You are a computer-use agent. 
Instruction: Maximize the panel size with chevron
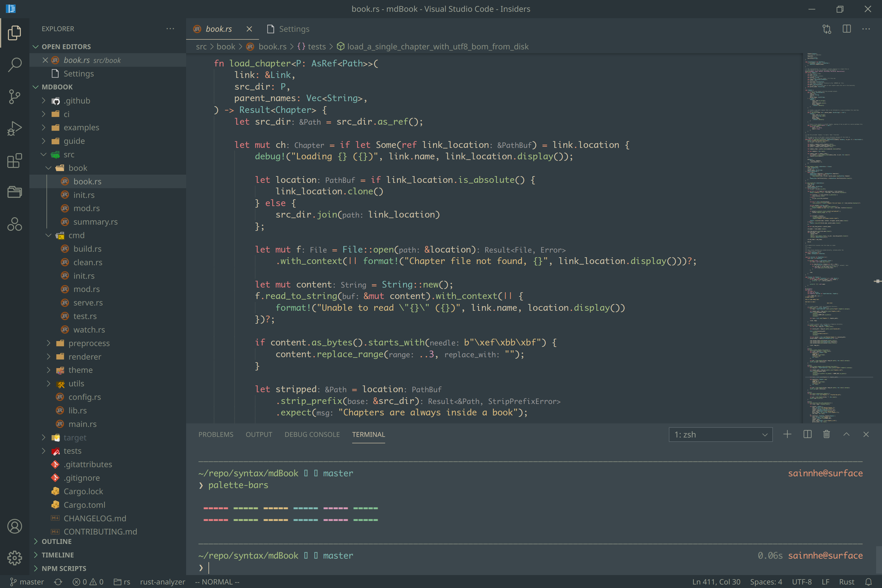pos(846,434)
